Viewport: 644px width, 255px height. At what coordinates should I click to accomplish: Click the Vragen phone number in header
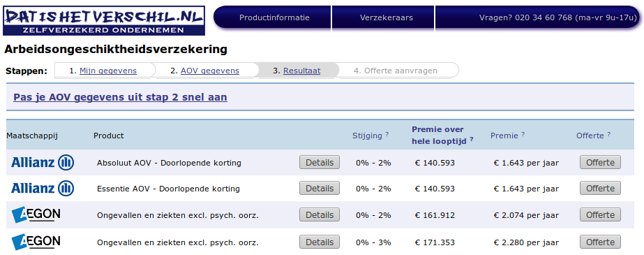click(557, 17)
